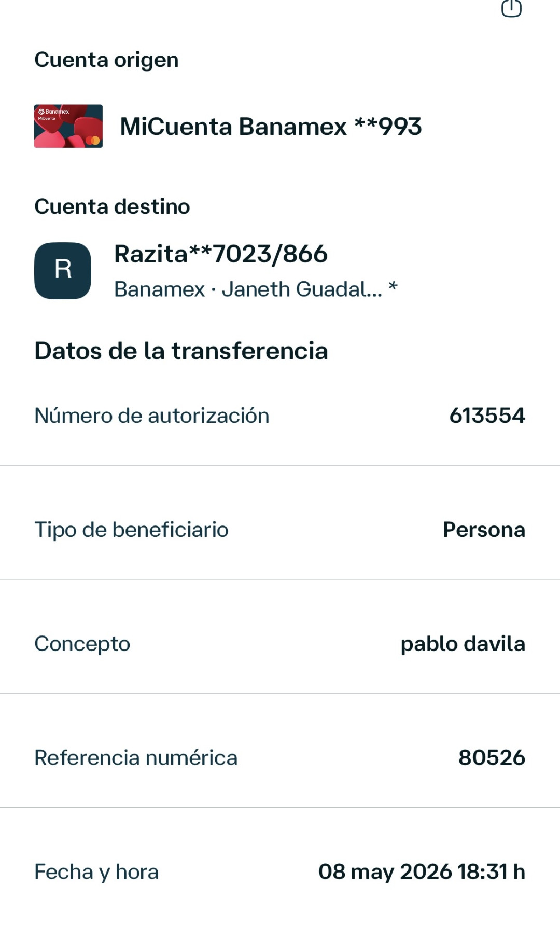The width and height of the screenshot is (560, 927).
Task: Tap the Referencia numérica label
Action: pos(136,758)
